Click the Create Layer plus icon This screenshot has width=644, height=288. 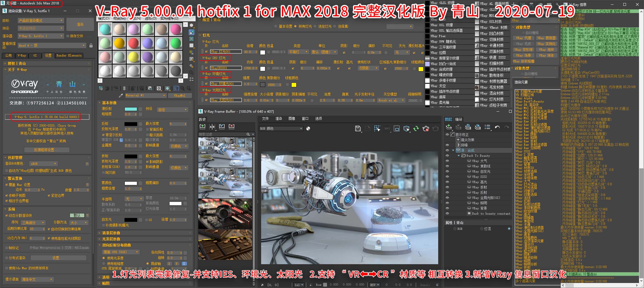(x=449, y=127)
